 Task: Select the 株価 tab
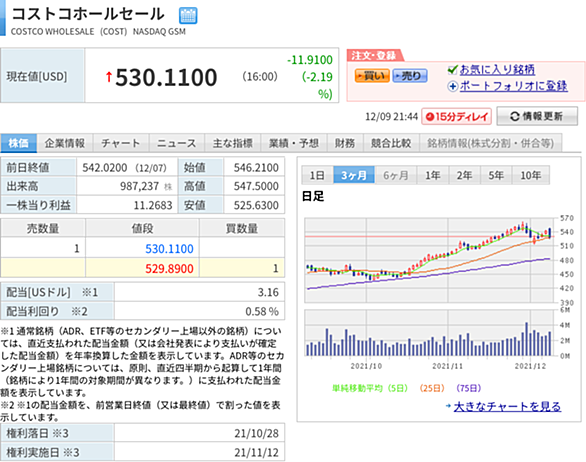coord(18,143)
